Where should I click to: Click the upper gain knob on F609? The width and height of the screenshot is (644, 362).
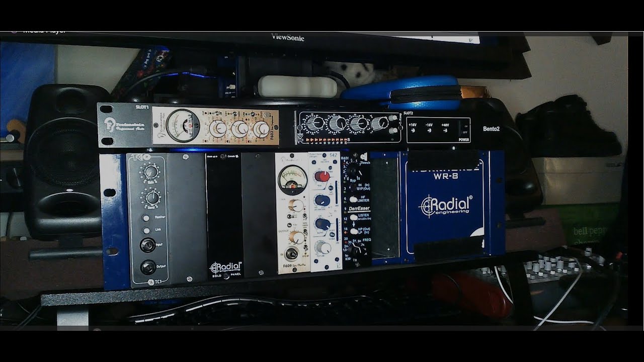tap(297, 205)
